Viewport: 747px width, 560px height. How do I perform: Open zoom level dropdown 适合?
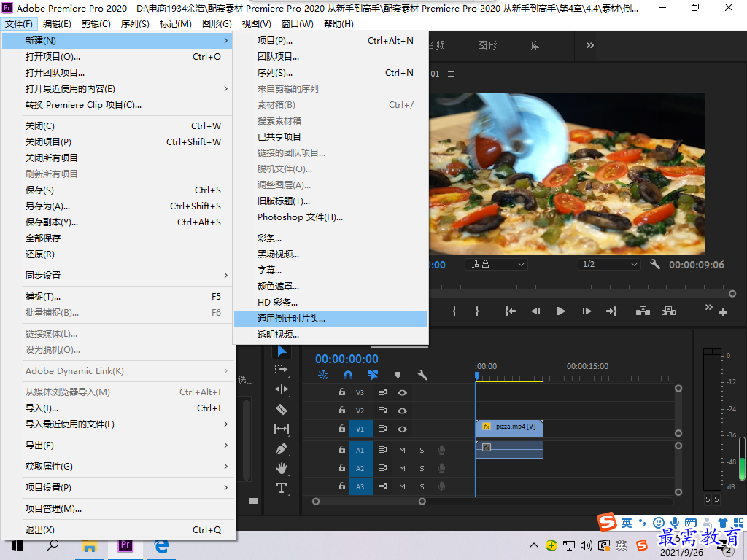(x=496, y=264)
